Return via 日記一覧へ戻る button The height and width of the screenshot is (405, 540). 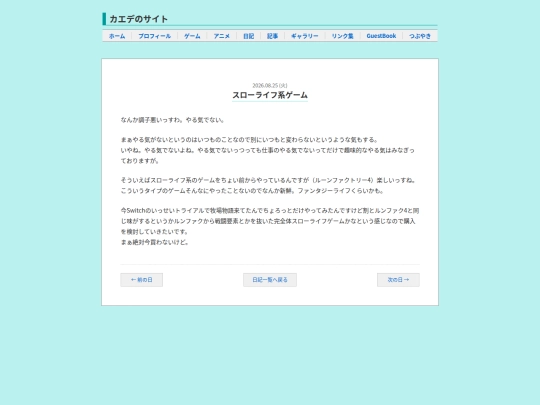[x=270, y=280]
